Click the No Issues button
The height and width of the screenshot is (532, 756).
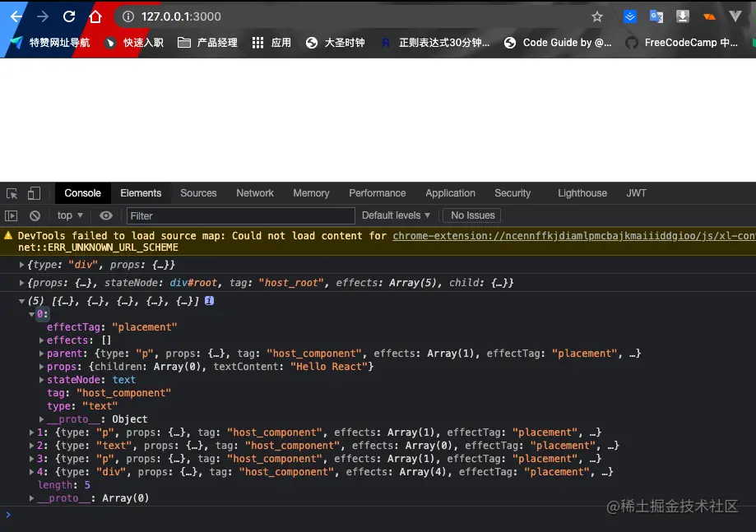pos(472,215)
